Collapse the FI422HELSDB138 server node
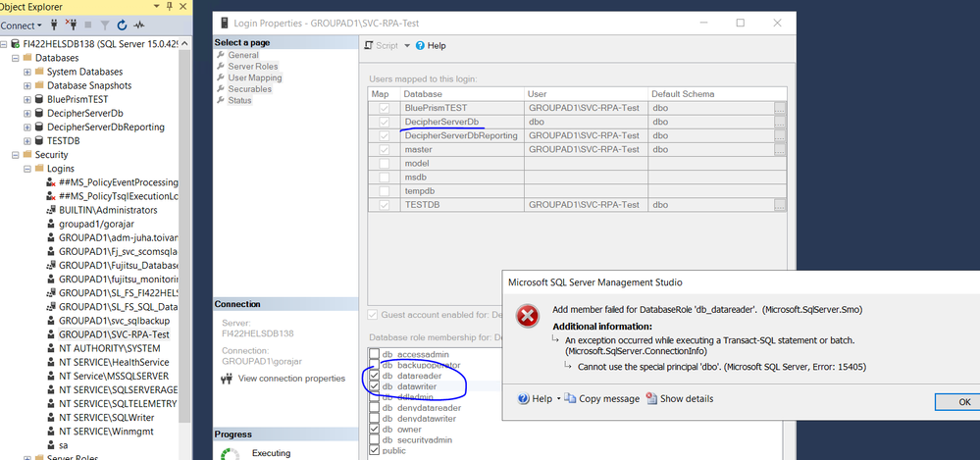This screenshot has width=980, height=460. point(4,44)
